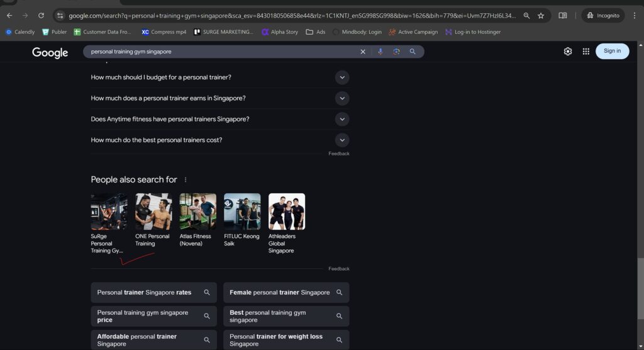
Task: Open Google apps grid icon
Action: (x=586, y=52)
